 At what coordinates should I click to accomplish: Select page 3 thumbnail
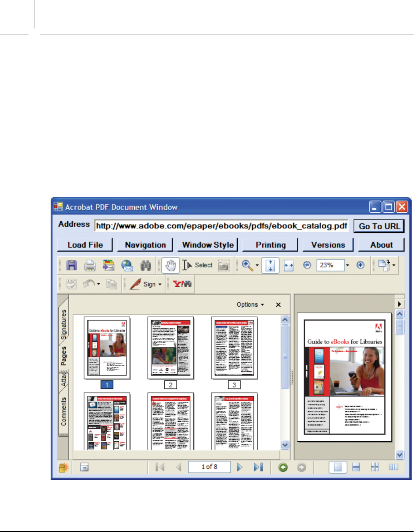[x=235, y=348]
